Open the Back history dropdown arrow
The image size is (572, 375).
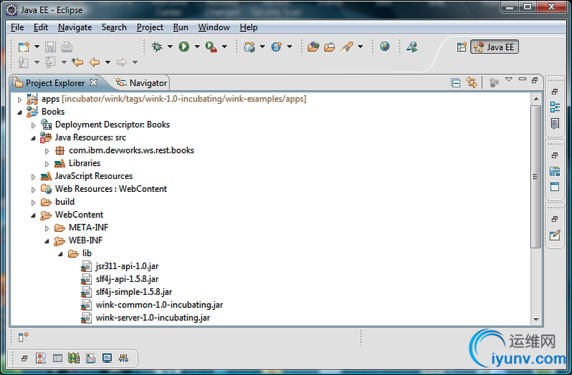[x=108, y=62]
